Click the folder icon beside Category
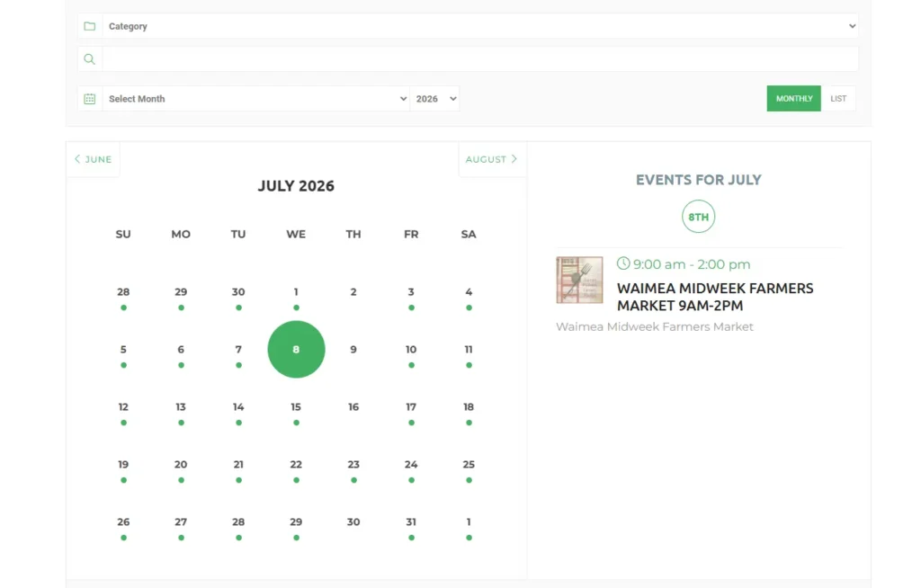Image resolution: width=921 pixels, height=588 pixels. tap(89, 26)
